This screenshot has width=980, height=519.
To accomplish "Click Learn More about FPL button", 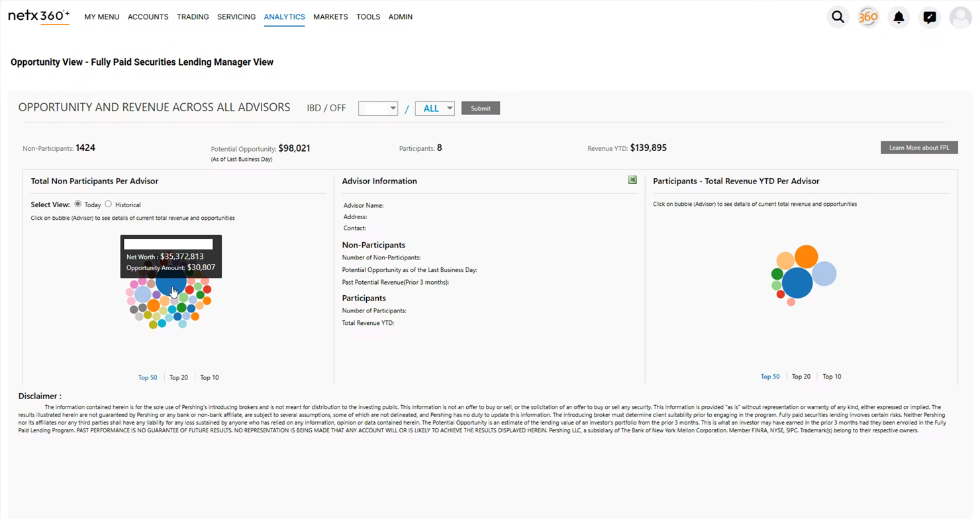I will (x=918, y=148).
